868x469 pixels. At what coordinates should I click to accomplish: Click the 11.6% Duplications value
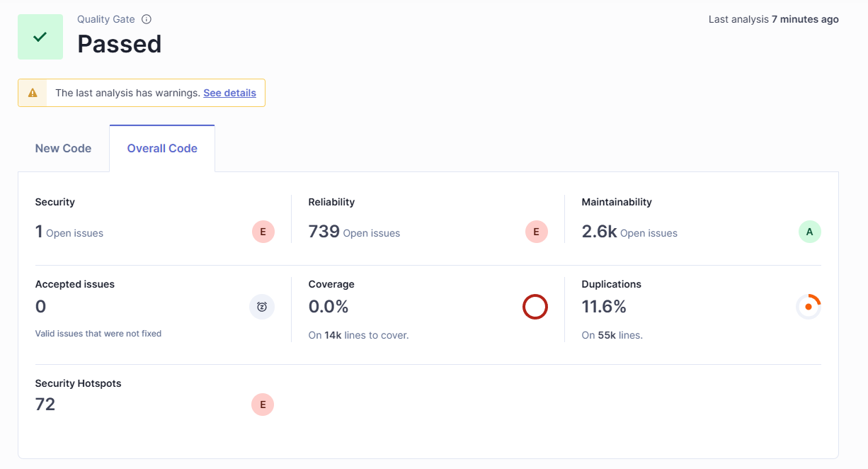(x=604, y=307)
